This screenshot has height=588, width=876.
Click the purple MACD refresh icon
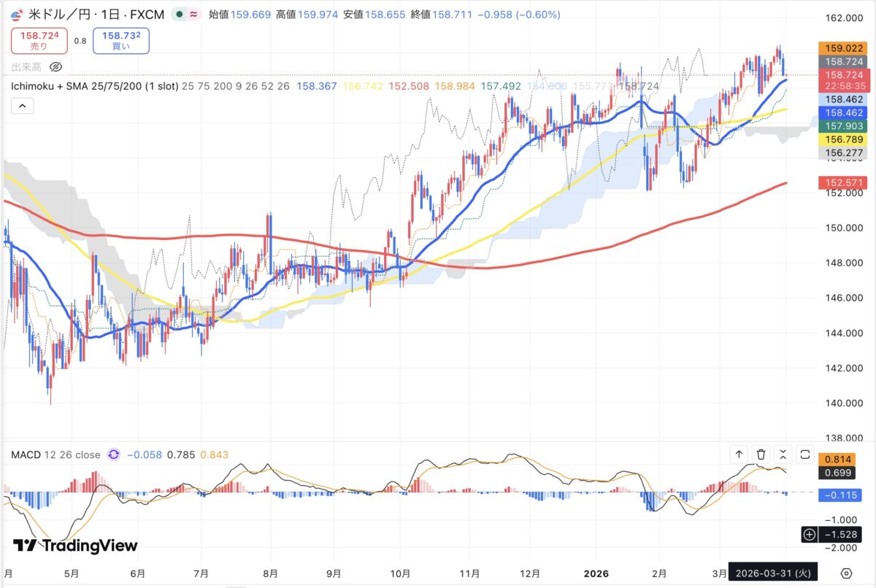(x=114, y=454)
